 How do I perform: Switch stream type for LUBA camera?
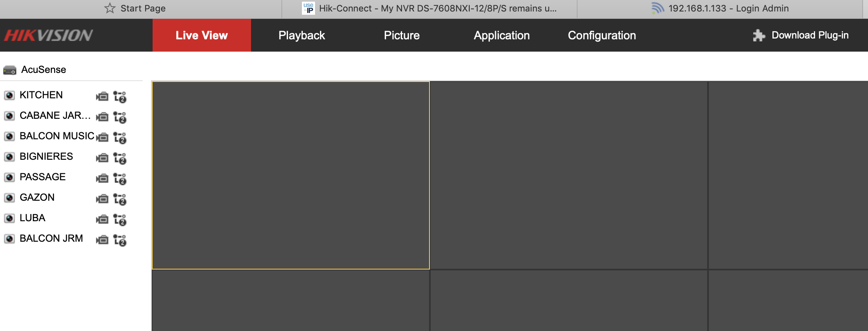tap(120, 220)
